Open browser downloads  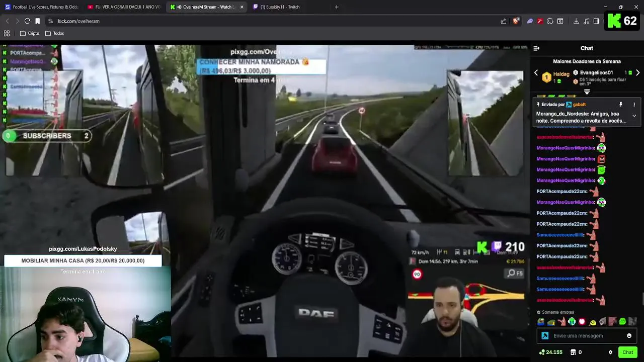coord(576,21)
